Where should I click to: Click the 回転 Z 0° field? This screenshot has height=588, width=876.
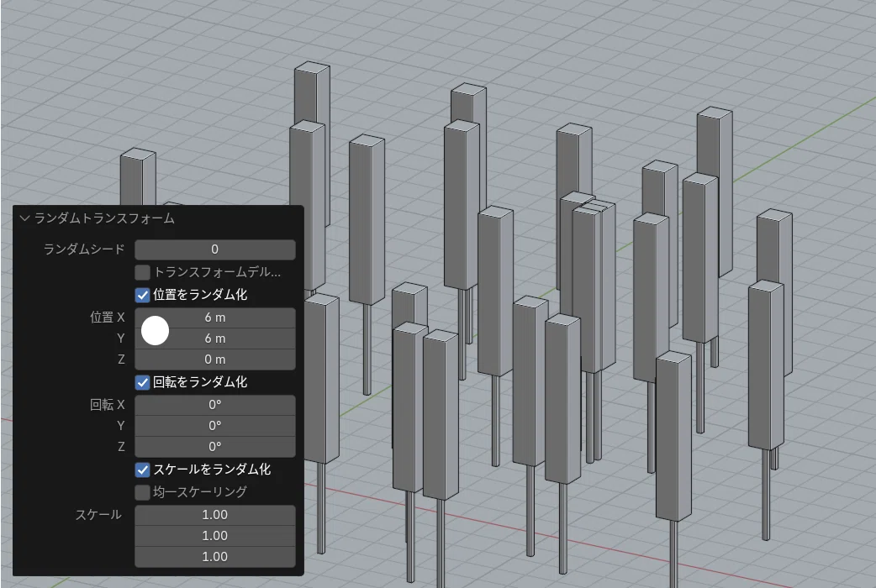[215, 447]
